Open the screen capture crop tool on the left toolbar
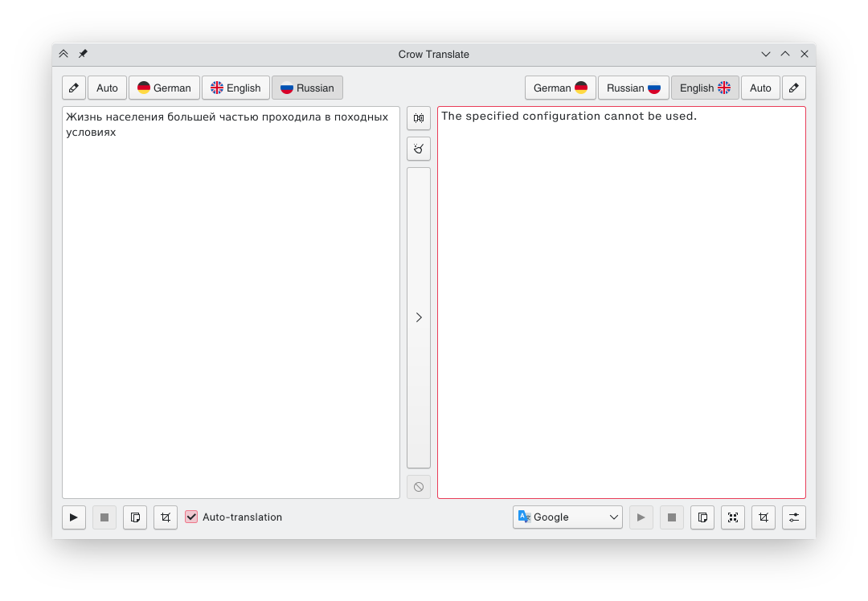The height and width of the screenshot is (601, 868). coord(165,517)
